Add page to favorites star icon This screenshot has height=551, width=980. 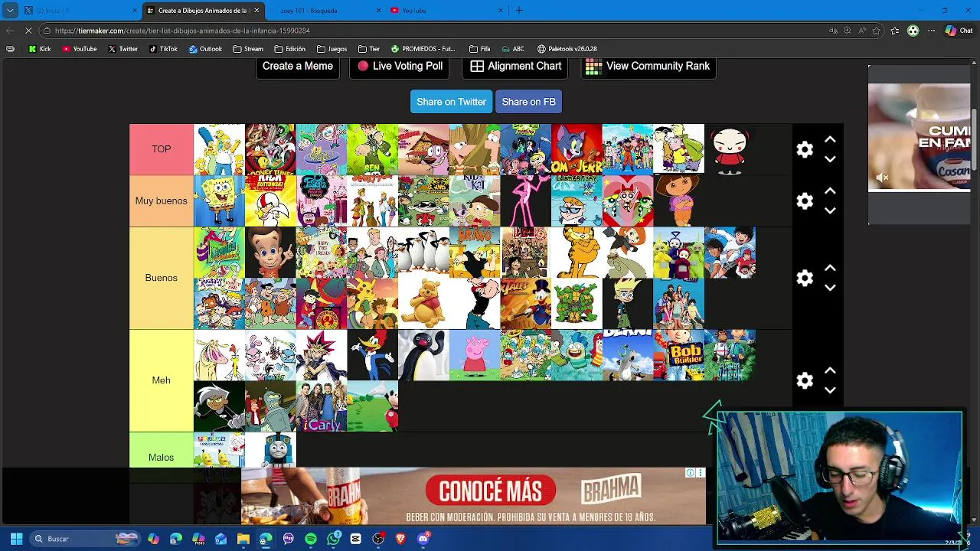point(876,31)
